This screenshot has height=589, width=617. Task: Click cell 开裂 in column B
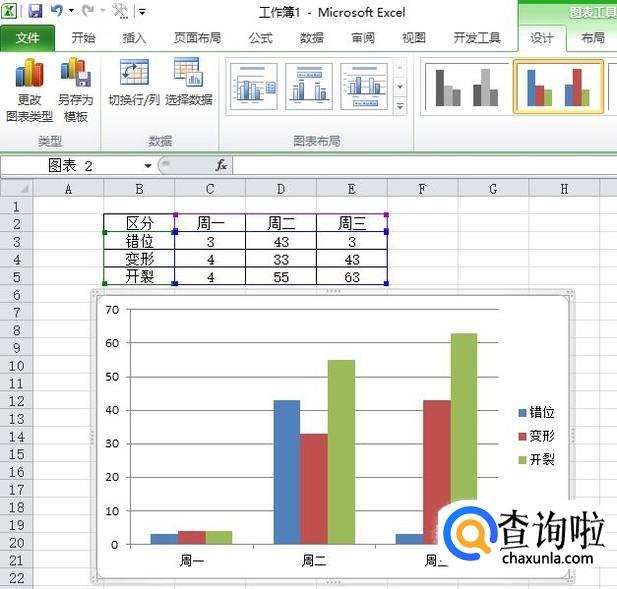click(x=139, y=276)
